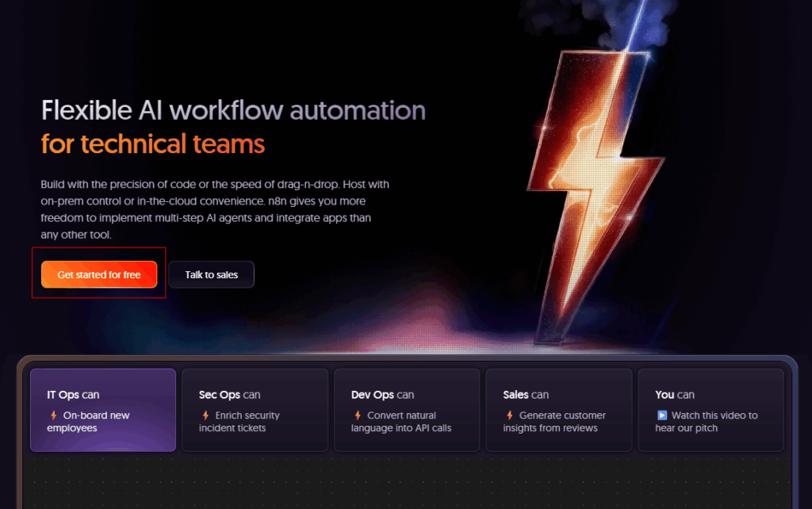Click the n8n description paragraph text
Screen dimensions: 812x509
click(215, 209)
